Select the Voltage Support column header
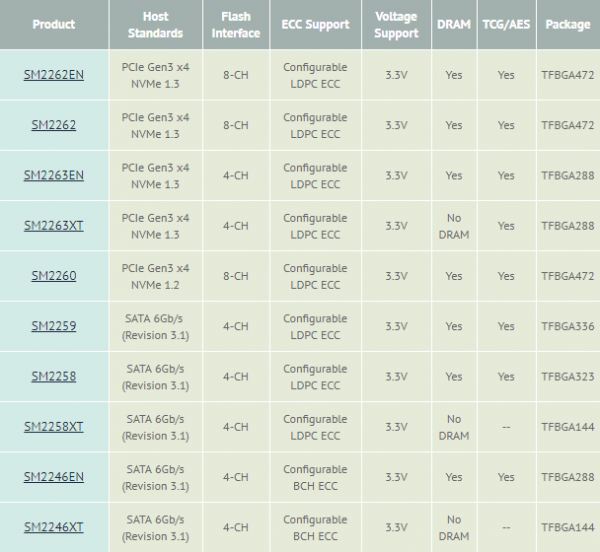The image size is (600, 552). [396, 24]
